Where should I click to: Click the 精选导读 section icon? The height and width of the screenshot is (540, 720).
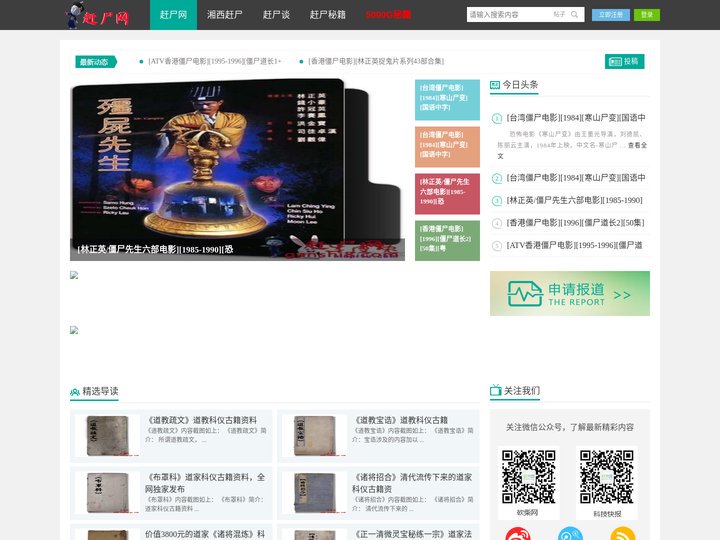coord(75,392)
